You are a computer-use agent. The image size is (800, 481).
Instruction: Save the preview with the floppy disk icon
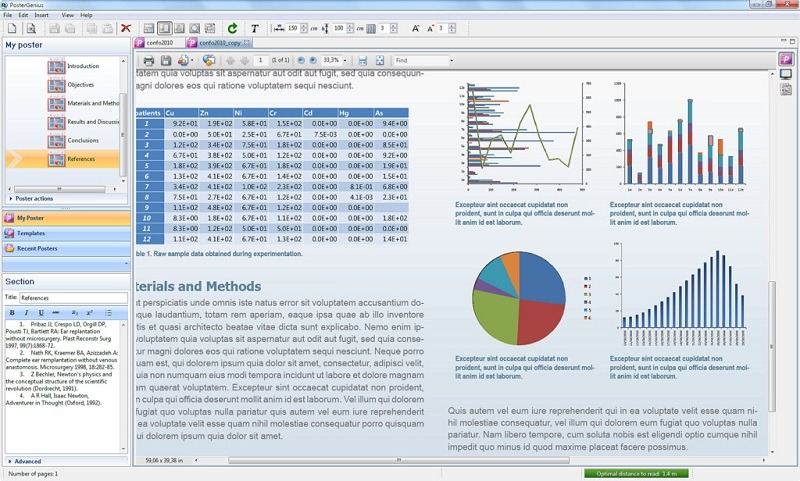click(166, 61)
